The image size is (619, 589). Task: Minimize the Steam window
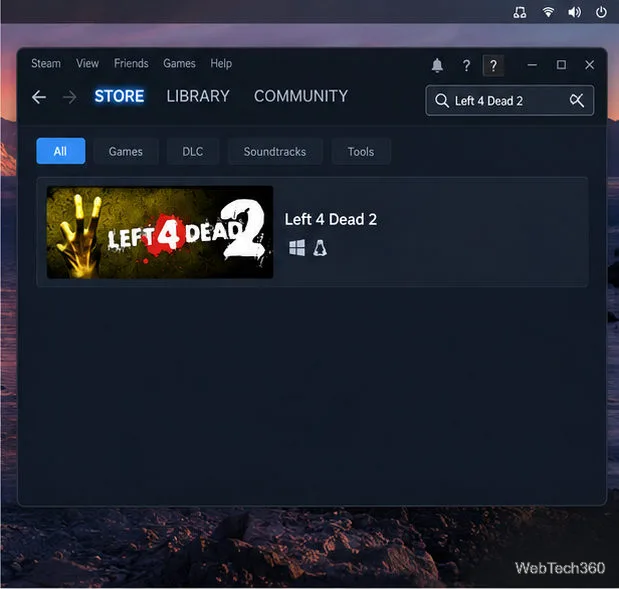tap(532, 65)
